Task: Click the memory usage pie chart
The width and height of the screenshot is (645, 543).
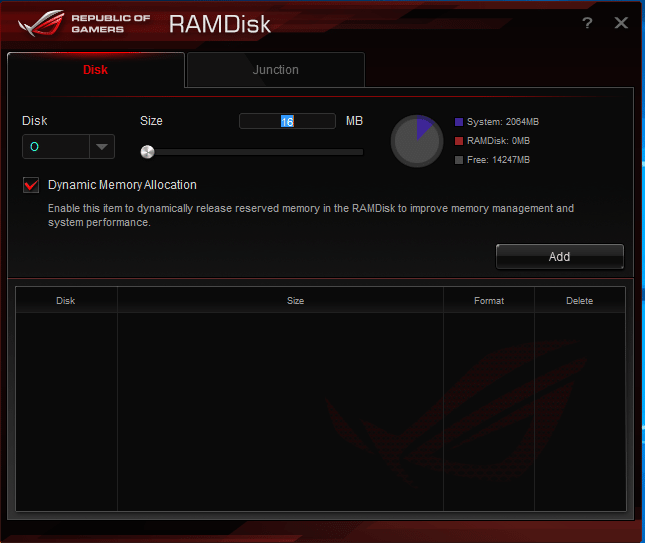Action: pos(417,141)
